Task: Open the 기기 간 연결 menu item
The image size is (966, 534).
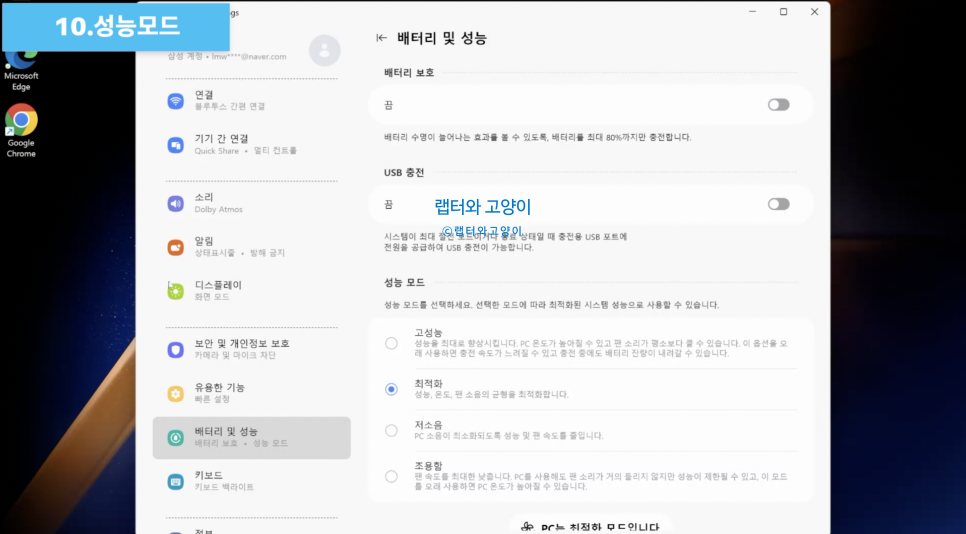Action: tap(251, 145)
